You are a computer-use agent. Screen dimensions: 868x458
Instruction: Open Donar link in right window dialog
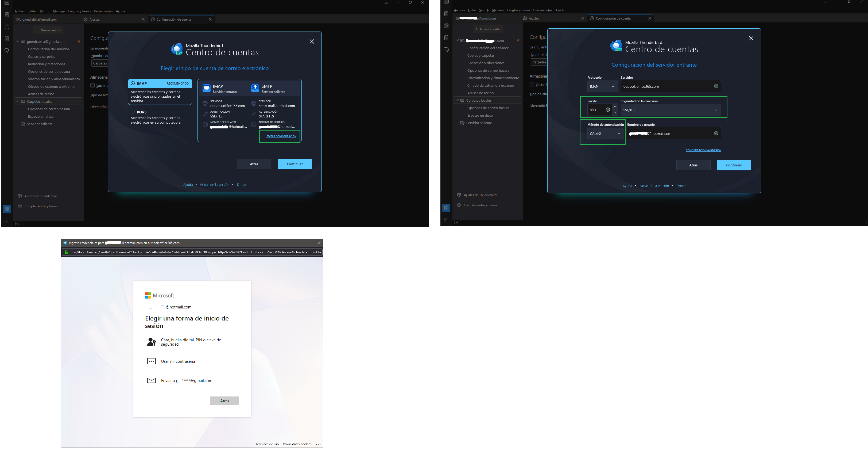[681, 186]
